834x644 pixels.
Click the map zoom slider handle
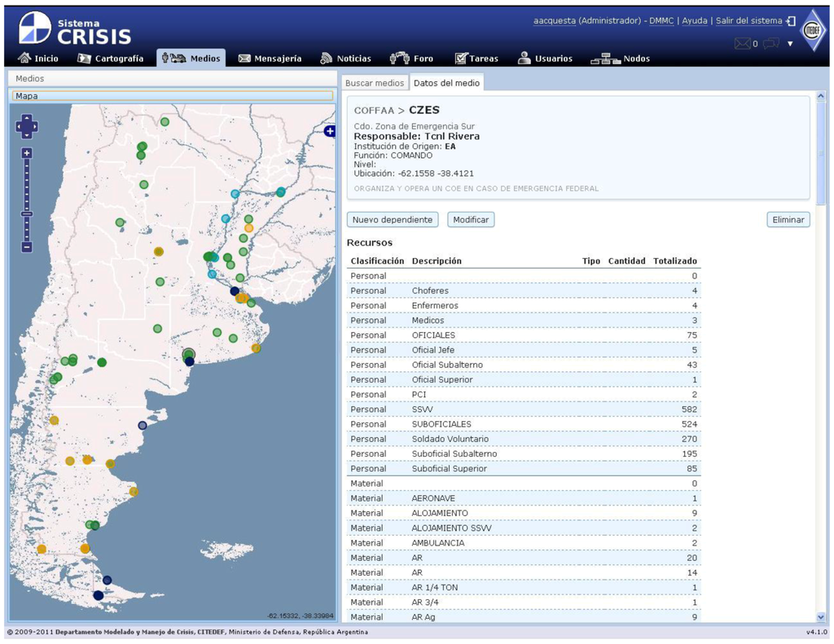point(27,214)
